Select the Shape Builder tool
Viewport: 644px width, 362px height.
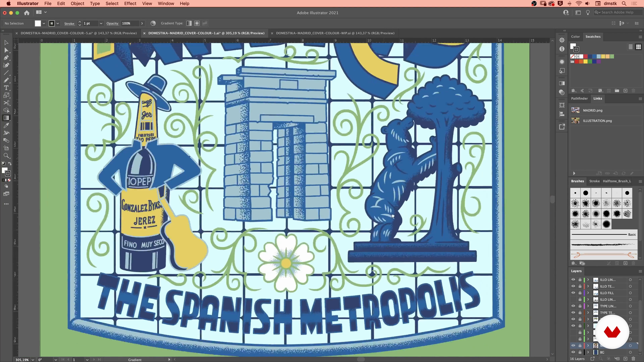tap(6, 110)
